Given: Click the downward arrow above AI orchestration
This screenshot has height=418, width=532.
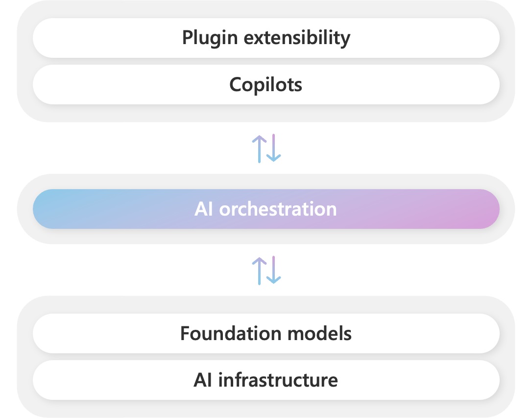Looking at the screenshot, I should pyautogui.click(x=274, y=148).
